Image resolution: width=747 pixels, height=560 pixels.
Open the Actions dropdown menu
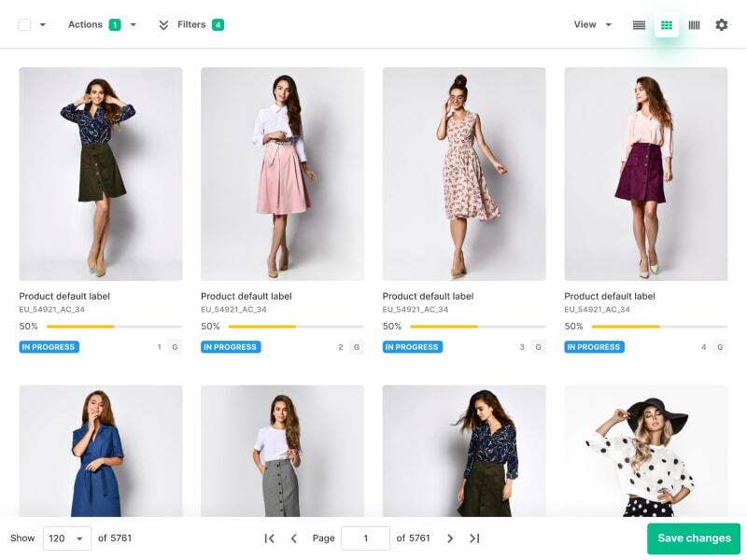[x=102, y=25]
